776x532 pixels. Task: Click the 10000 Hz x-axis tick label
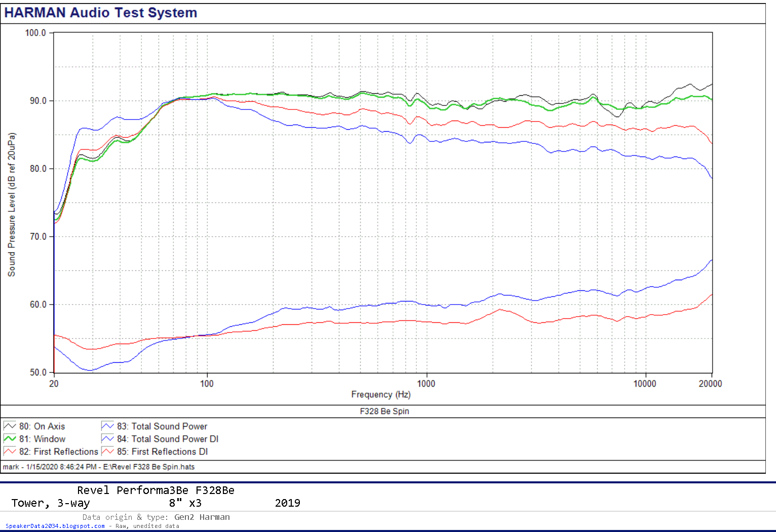(645, 384)
